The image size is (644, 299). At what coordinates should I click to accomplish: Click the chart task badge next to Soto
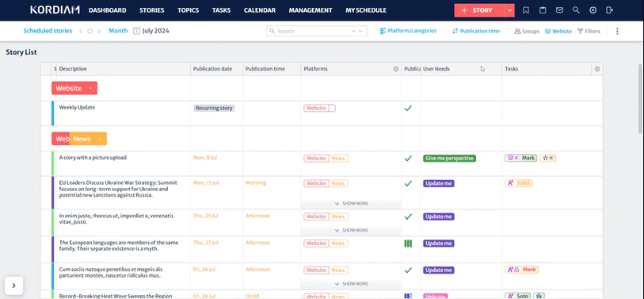539,296
